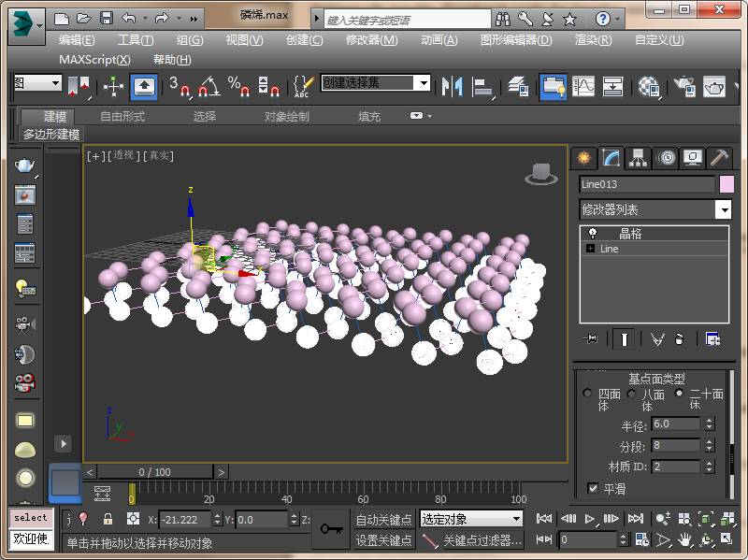
Task: Click the 自动关键点 auto key button
Action: coord(383,520)
